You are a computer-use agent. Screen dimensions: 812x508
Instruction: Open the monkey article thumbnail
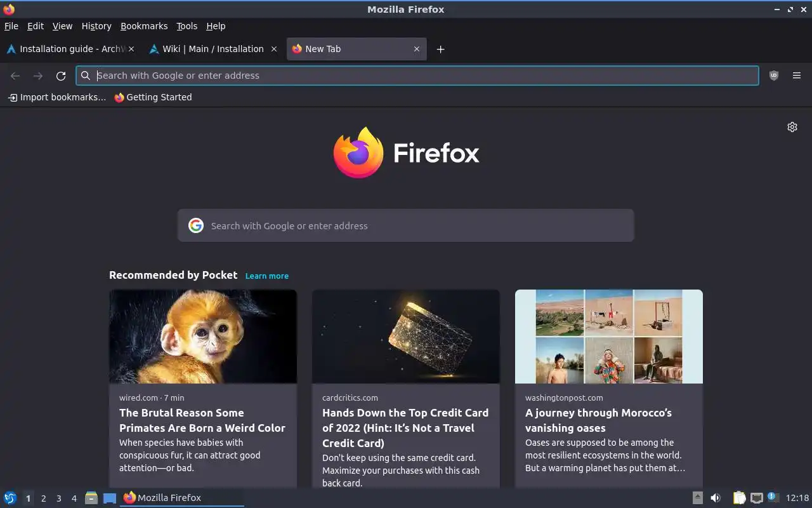[x=203, y=337]
